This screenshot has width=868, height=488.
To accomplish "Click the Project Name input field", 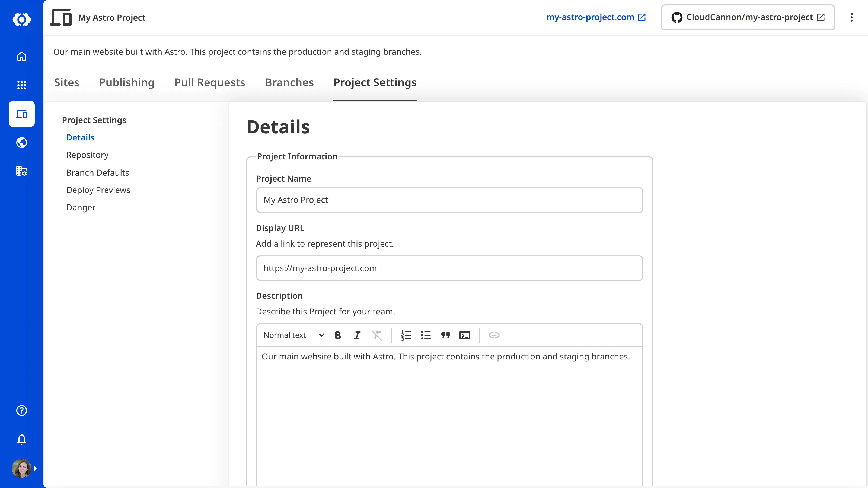I will click(x=449, y=200).
